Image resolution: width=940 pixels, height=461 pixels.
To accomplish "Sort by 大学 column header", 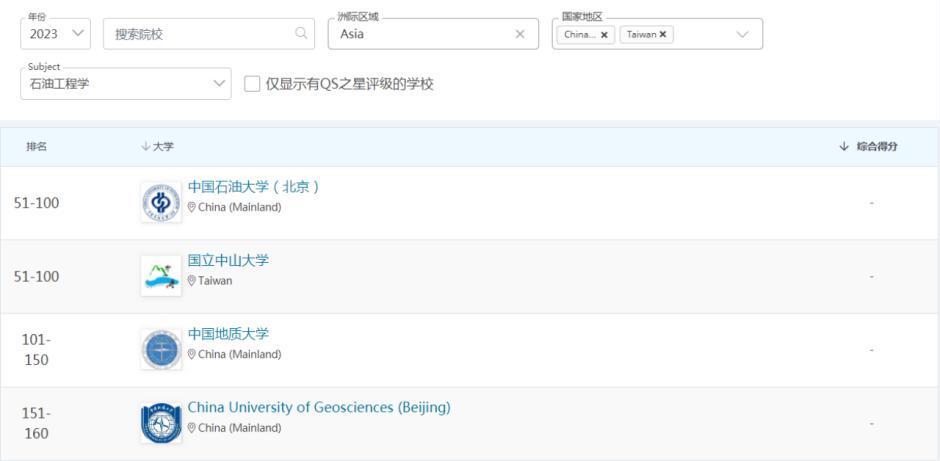I will pos(157,147).
